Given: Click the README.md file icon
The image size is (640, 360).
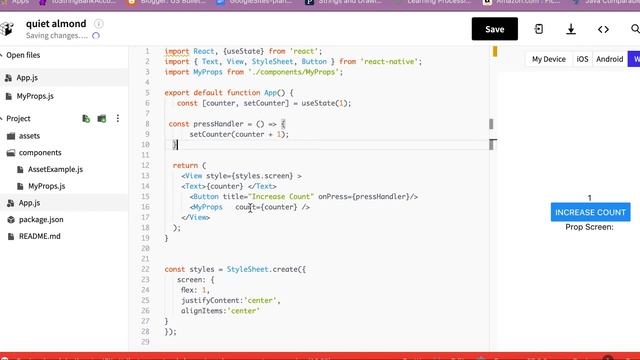Looking at the screenshot, I should 11,236.
